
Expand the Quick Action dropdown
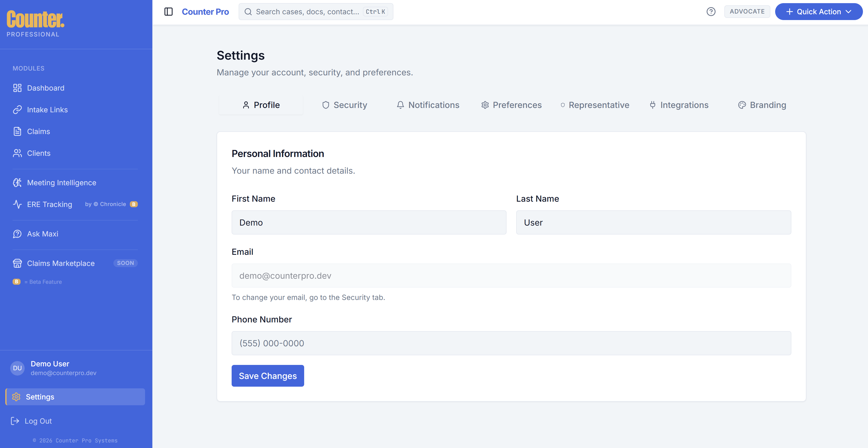tap(818, 12)
